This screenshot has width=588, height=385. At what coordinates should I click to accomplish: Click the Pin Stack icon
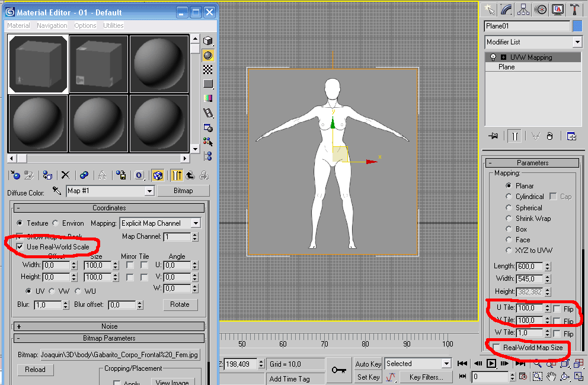[x=493, y=136]
